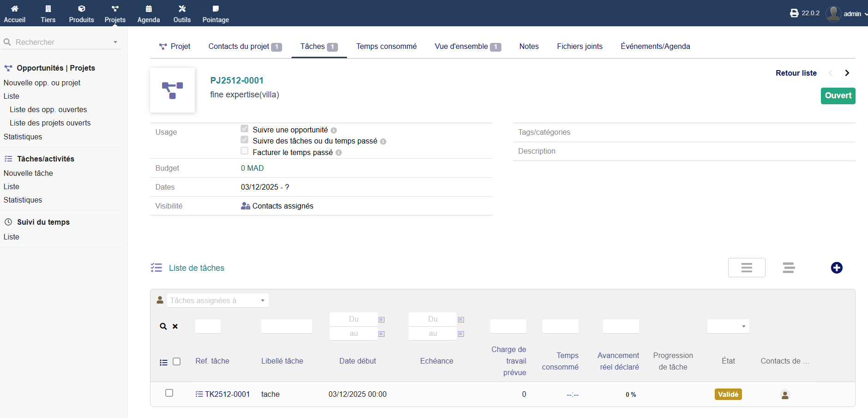Open the État filter dropdown
The image size is (868, 418).
[728, 327]
